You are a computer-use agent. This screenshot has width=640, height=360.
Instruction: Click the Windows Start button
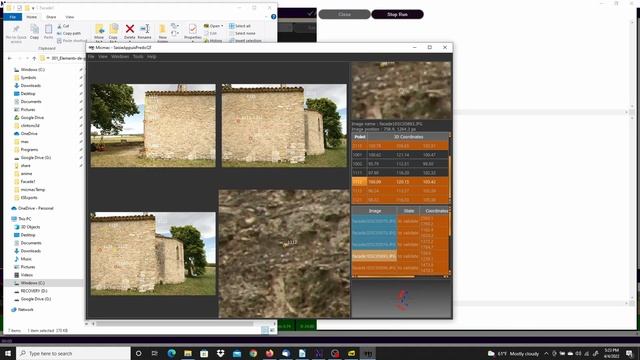point(8,353)
